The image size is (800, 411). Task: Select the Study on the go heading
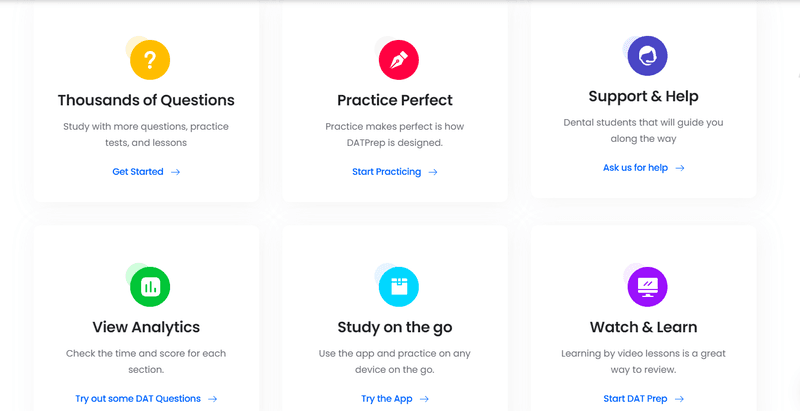coord(395,327)
